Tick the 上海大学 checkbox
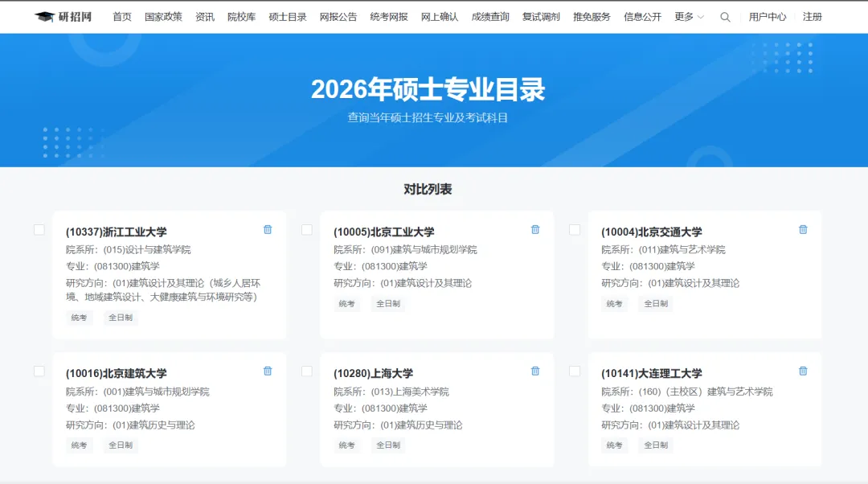Image resolution: width=868 pixels, height=484 pixels. click(x=307, y=371)
